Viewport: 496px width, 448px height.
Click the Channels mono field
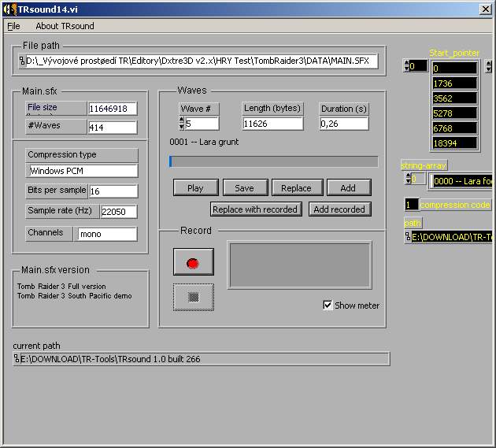coord(107,234)
